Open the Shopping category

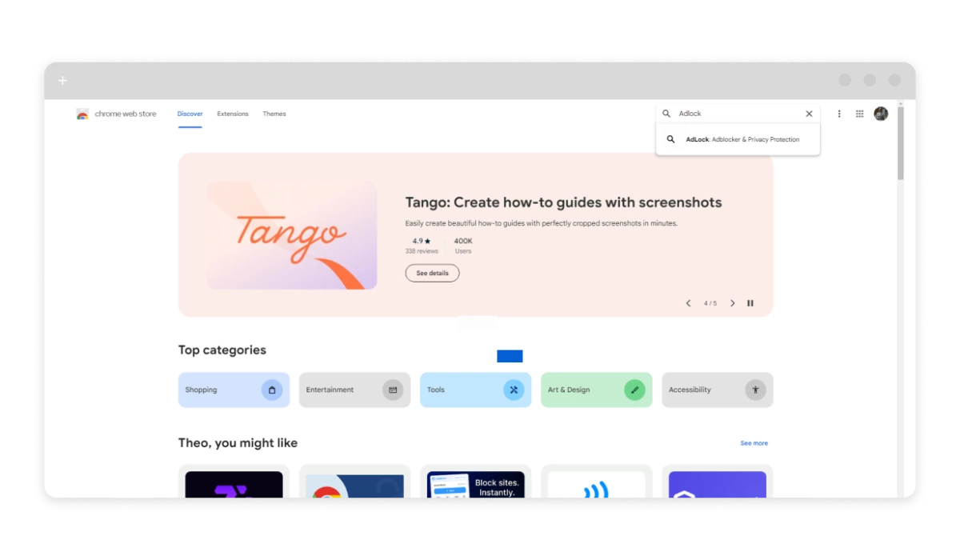click(x=234, y=390)
